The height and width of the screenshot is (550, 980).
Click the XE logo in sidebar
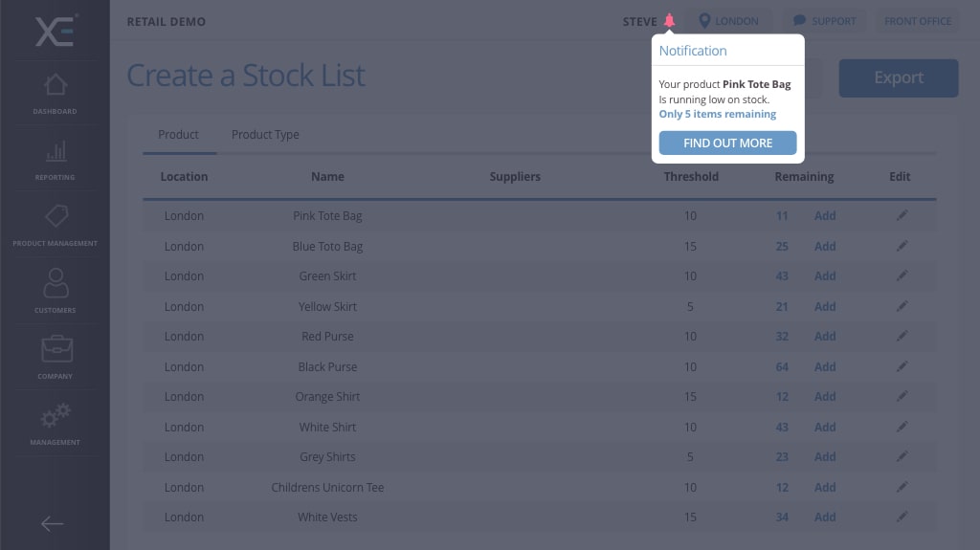coord(56,31)
